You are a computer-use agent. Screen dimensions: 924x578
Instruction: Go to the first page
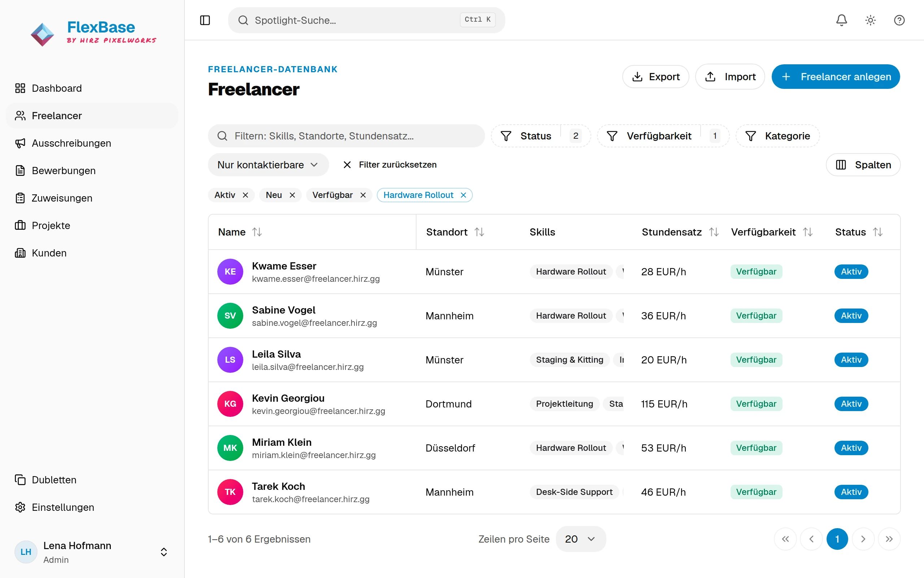coord(785,539)
